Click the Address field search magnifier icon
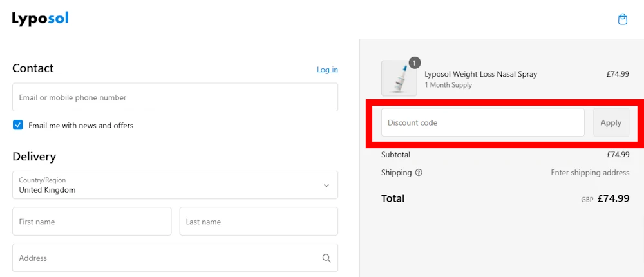The height and width of the screenshot is (277, 644). click(x=327, y=258)
